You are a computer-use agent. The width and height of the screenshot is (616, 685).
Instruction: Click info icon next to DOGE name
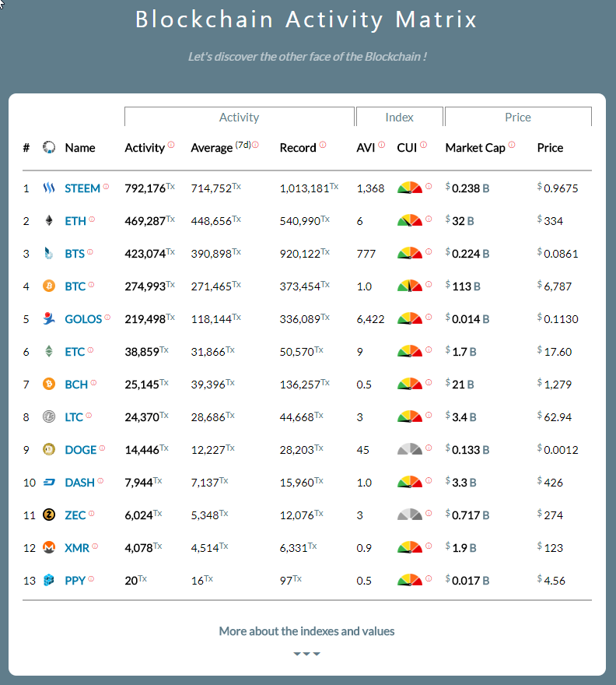(102, 448)
